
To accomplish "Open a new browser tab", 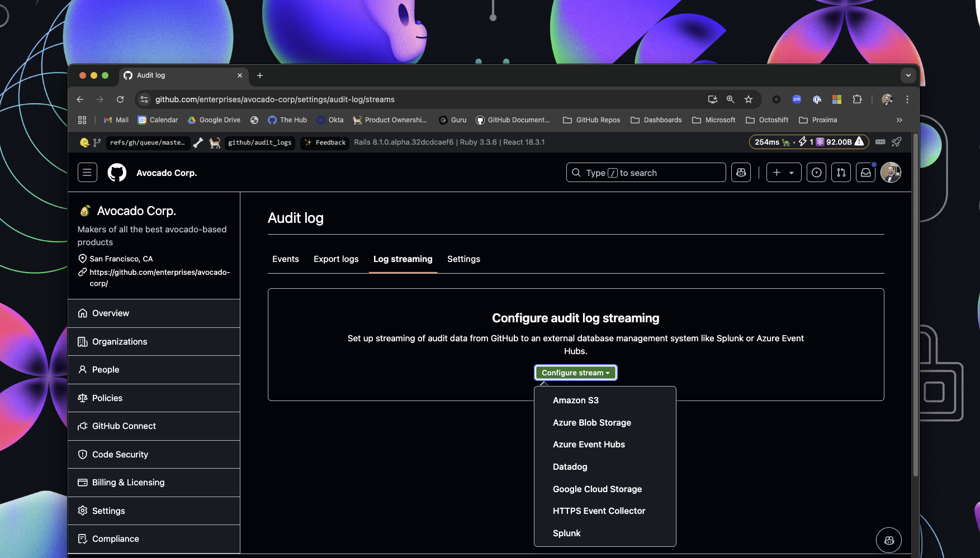I will pyautogui.click(x=260, y=75).
